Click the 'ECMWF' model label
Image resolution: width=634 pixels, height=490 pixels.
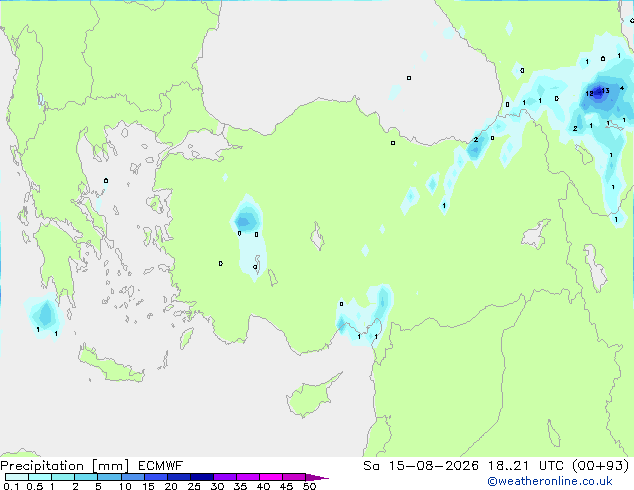pyautogui.click(x=161, y=466)
